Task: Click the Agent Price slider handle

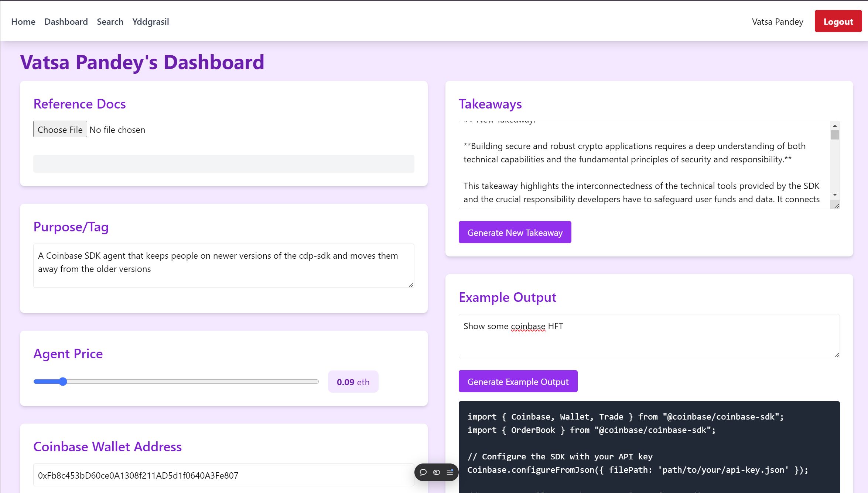Action: point(63,382)
